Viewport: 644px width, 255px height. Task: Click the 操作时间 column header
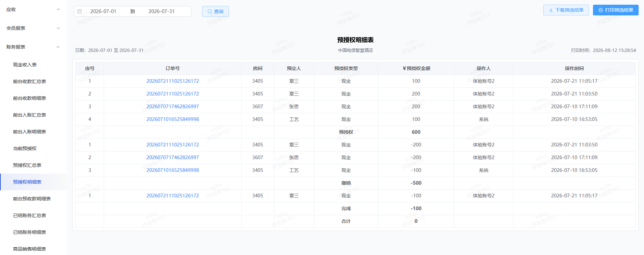click(574, 68)
